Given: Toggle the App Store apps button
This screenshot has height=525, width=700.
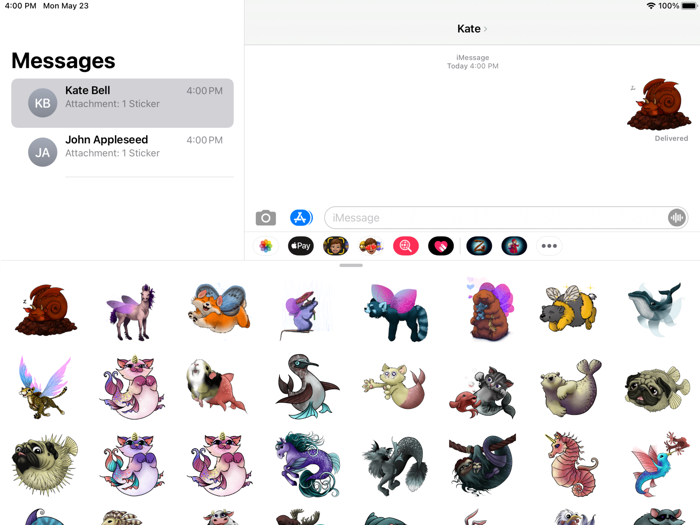Looking at the screenshot, I should click(301, 218).
